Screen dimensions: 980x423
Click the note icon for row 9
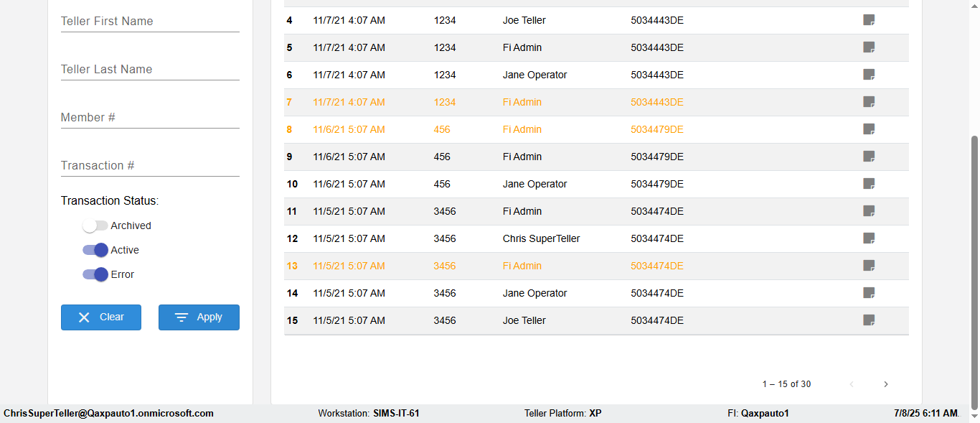tap(869, 157)
